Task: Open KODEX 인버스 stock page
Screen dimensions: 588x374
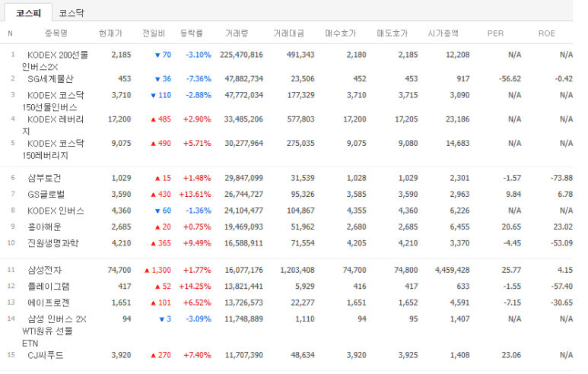Action: (56, 211)
